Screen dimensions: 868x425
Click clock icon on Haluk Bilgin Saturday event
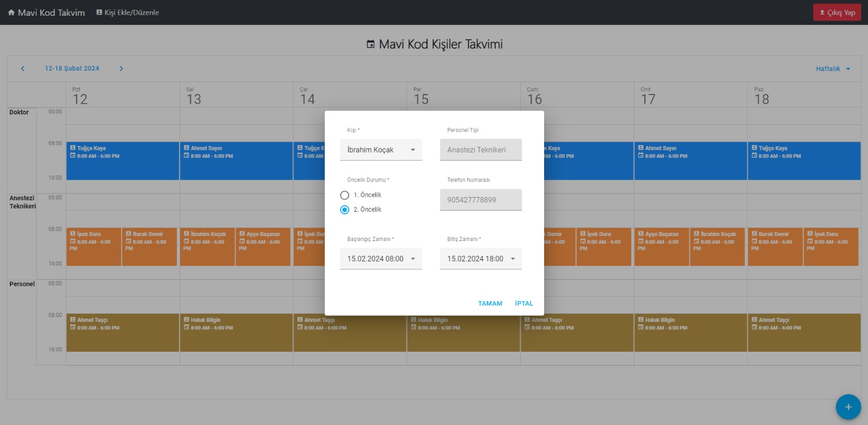click(641, 328)
